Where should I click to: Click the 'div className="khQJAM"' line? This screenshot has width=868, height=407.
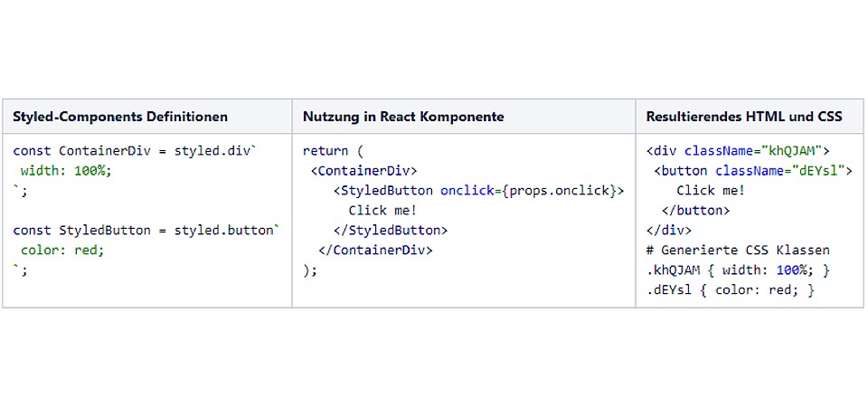point(738,150)
